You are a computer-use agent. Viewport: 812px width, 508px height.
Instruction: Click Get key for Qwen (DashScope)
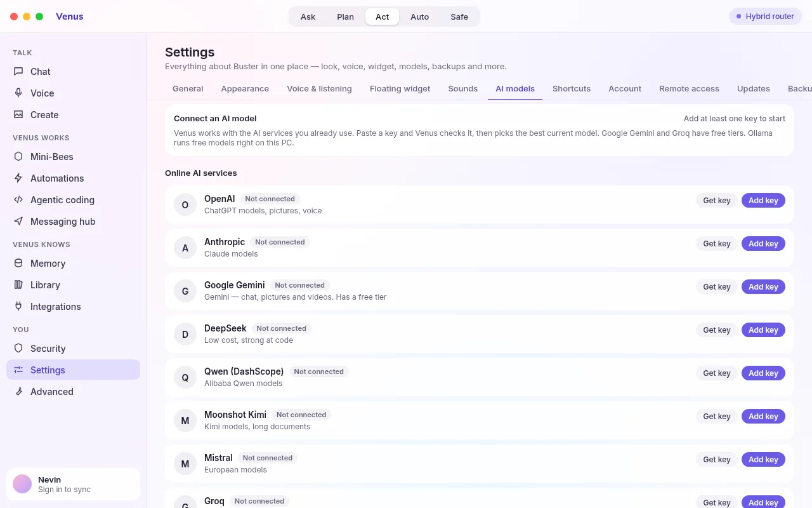(717, 373)
